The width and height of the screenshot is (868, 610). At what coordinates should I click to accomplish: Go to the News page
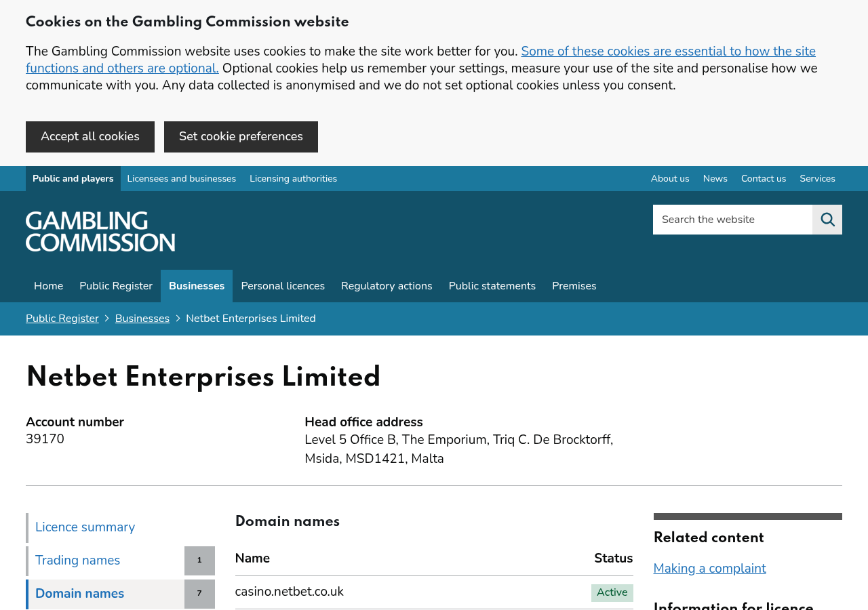tap(715, 179)
